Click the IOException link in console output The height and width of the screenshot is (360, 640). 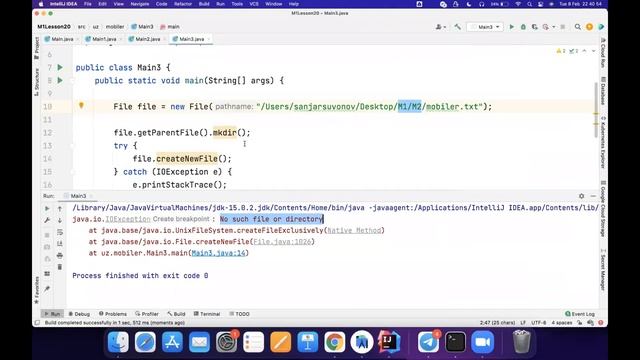pyautogui.click(x=128, y=219)
